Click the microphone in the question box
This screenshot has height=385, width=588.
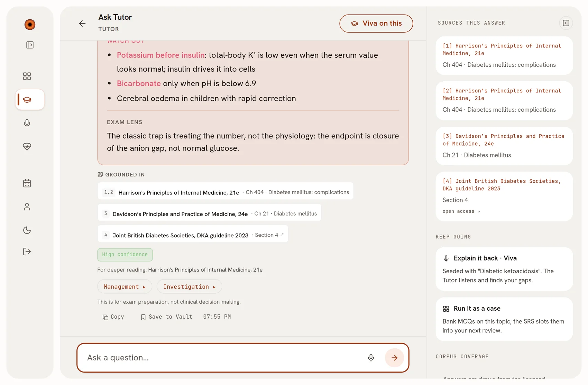371,358
